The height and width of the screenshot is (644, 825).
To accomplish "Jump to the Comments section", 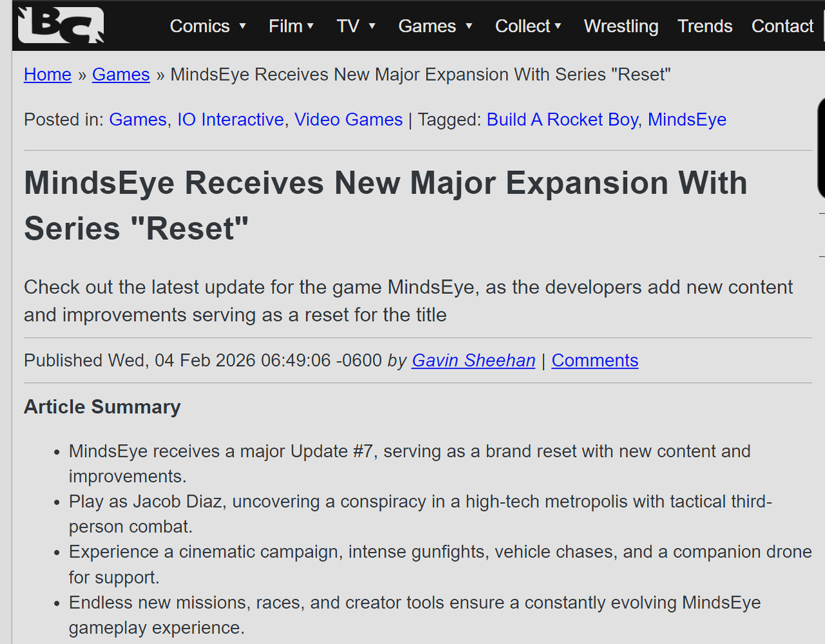I will pyautogui.click(x=595, y=360).
